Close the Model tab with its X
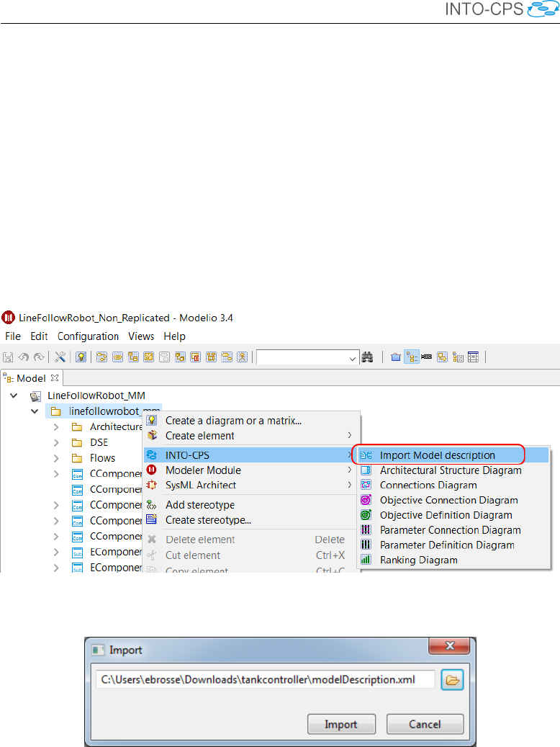560x747 pixels. point(55,377)
